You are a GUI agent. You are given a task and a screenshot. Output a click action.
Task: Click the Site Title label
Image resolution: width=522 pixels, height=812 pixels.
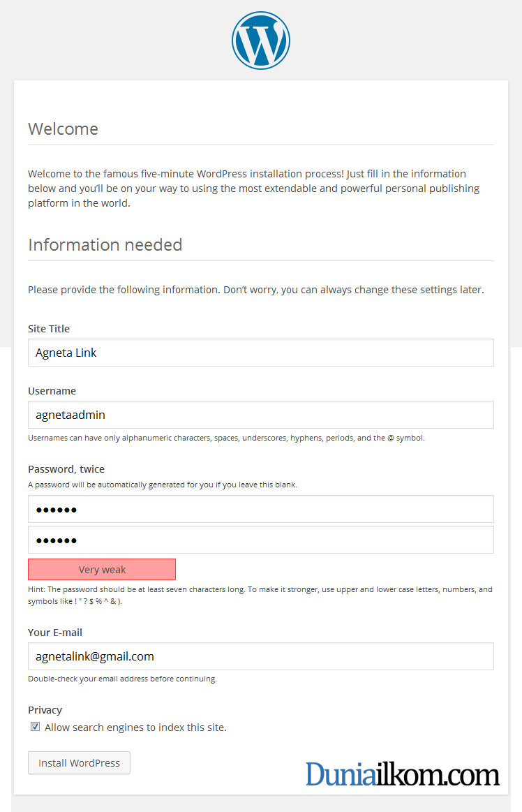tap(49, 329)
